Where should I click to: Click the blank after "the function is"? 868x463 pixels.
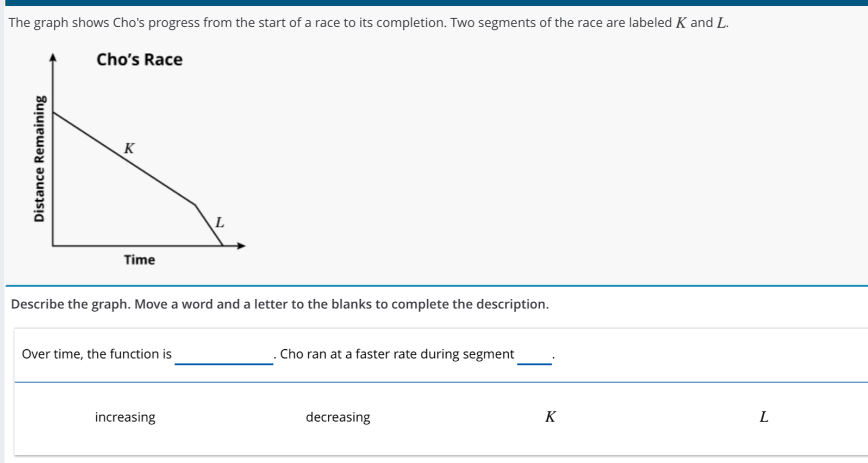[x=223, y=356]
